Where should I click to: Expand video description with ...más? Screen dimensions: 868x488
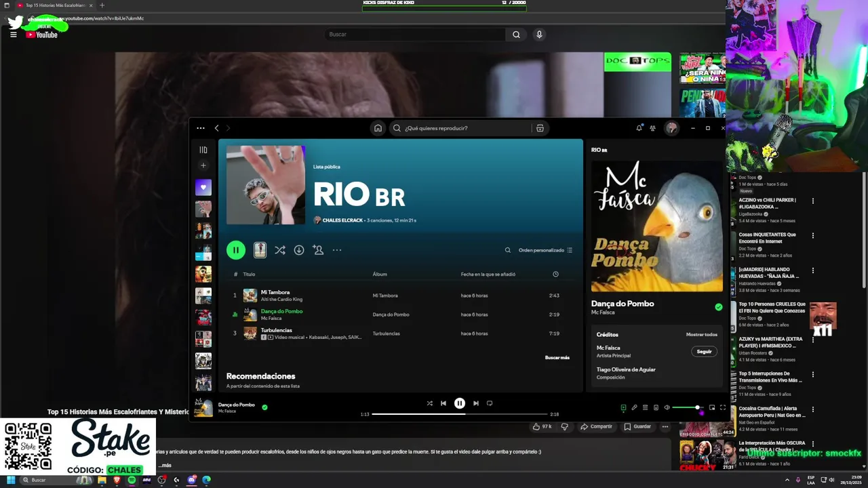(x=165, y=466)
